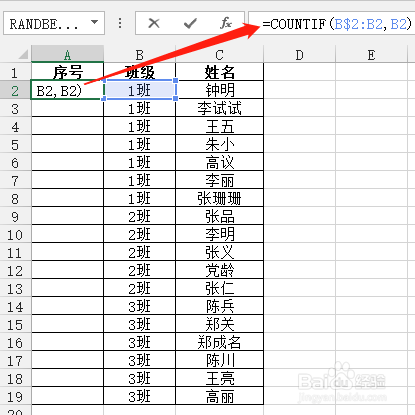Click cell B2 with 1班
Screen dimensions: 415x415
coord(139,90)
